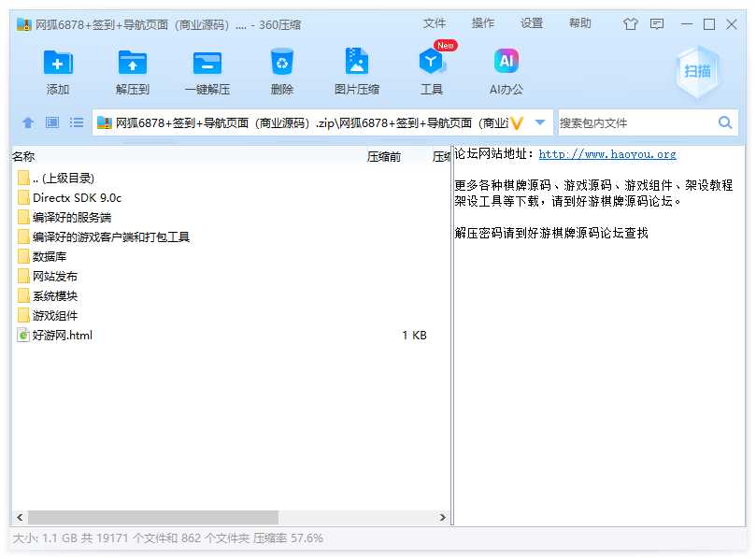Click the 解压到 (Extract to) icon

coord(133,63)
